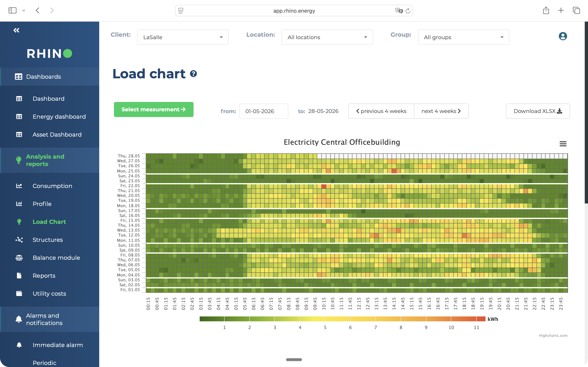Click the Download XLSX button
Image resolution: width=588 pixels, height=367 pixels.
538,111
